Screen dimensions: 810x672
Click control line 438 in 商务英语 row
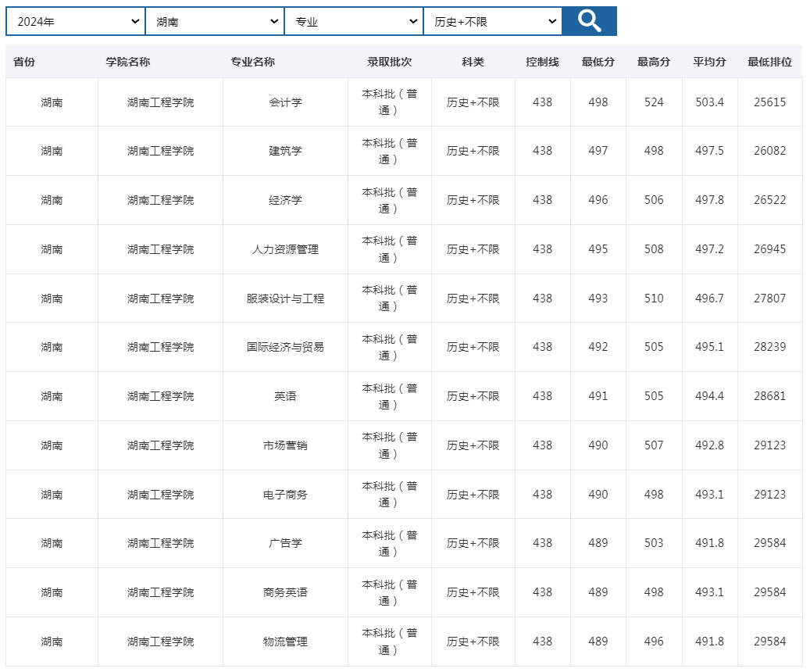(x=542, y=592)
